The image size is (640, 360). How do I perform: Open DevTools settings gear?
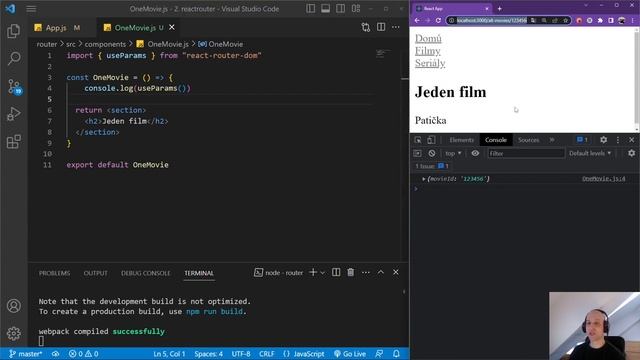[x=603, y=140]
